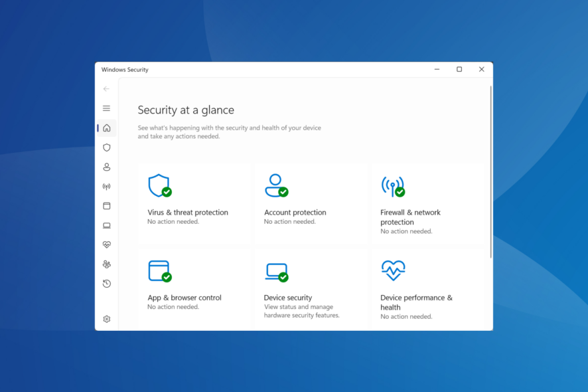Open the Account protection title
588x392 pixels.
click(x=295, y=213)
